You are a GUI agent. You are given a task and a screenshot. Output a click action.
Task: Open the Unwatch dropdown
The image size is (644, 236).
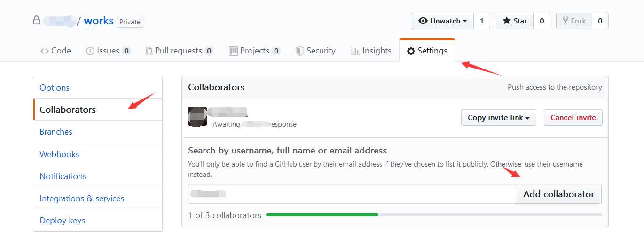click(x=443, y=21)
